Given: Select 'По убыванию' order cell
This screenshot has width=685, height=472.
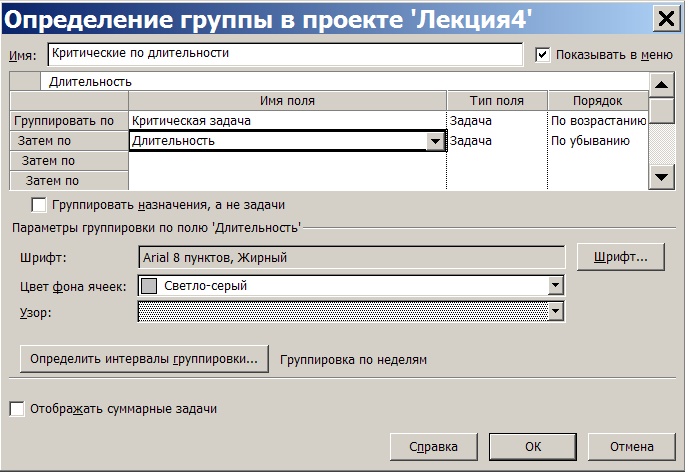Looking at the screenshot, I should pyautogui.click(x=598, y=141).
